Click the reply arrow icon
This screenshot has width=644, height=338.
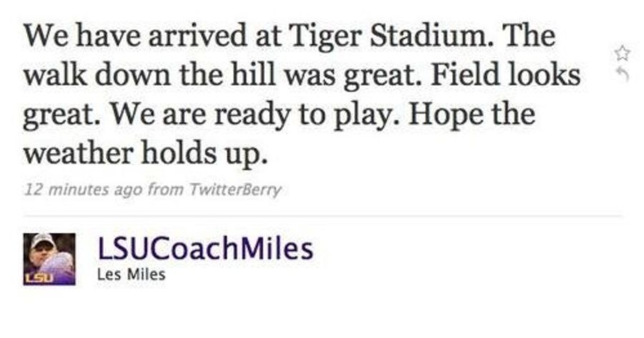(x=623, y=74)
